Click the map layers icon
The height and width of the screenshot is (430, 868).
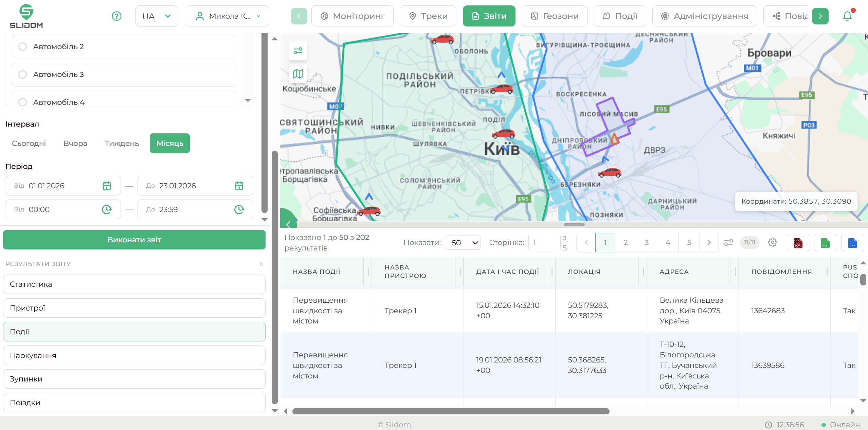point(298,74)
